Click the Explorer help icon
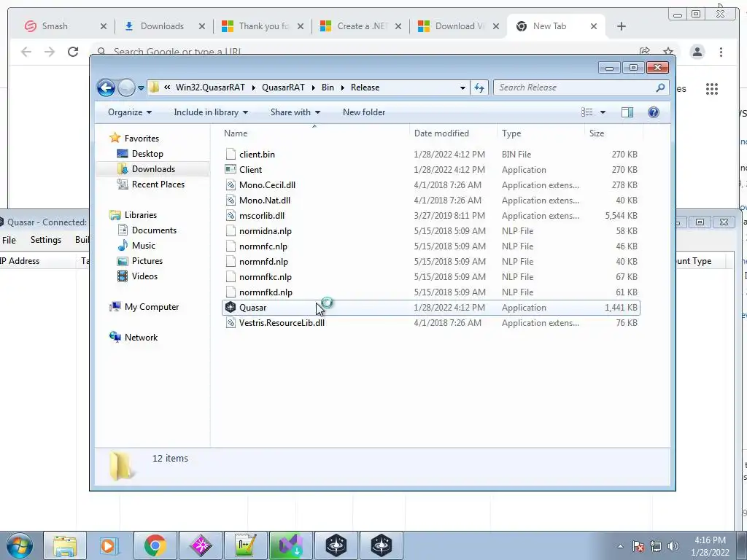 654,112
